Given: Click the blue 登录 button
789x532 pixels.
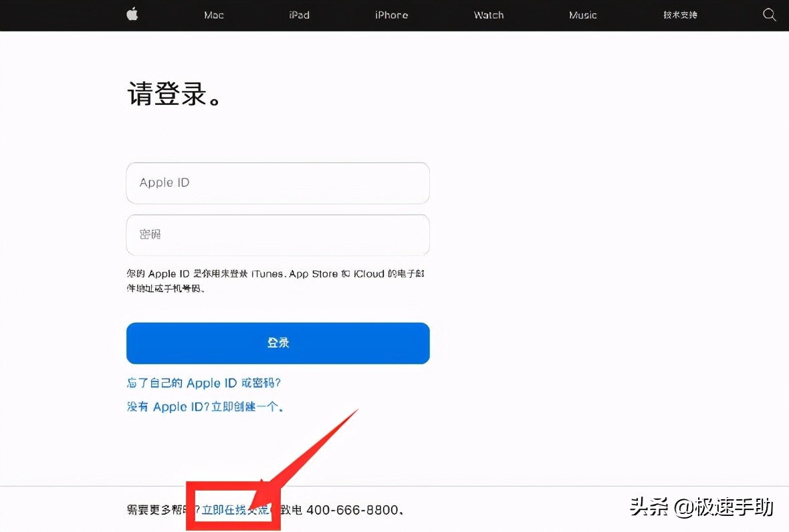Looking at the screenshot, I should click(x=277, y=343).
